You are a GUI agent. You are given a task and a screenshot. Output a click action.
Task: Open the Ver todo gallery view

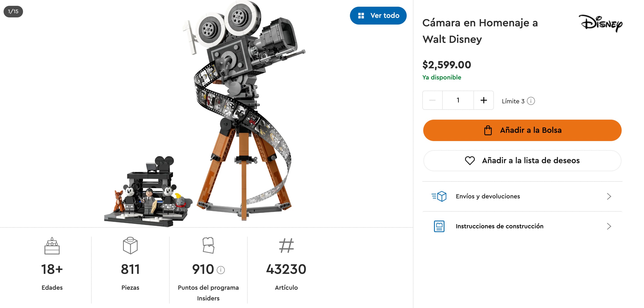tap(378, 16)
